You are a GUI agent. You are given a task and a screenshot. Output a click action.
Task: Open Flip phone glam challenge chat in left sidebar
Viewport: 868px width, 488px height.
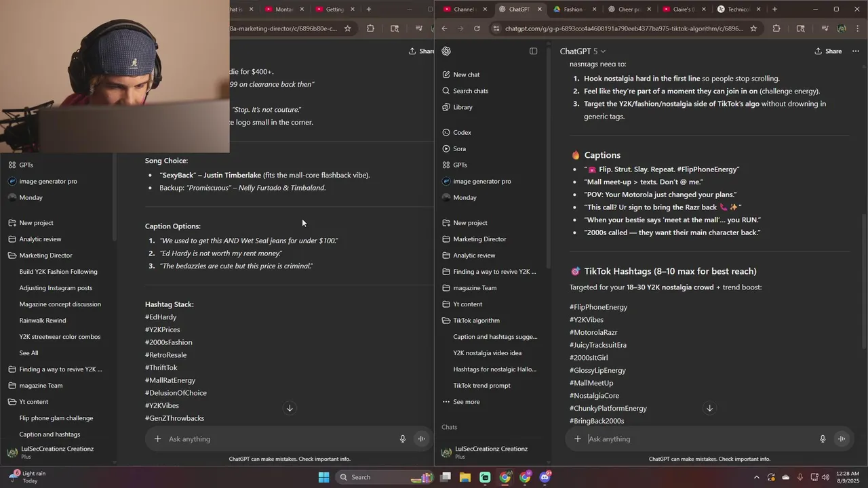[x=56, y=418]
